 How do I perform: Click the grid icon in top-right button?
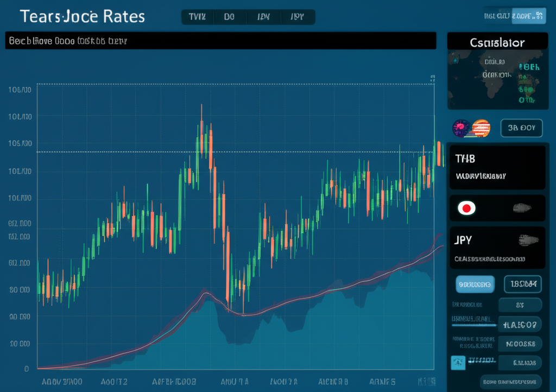[539, 16]
